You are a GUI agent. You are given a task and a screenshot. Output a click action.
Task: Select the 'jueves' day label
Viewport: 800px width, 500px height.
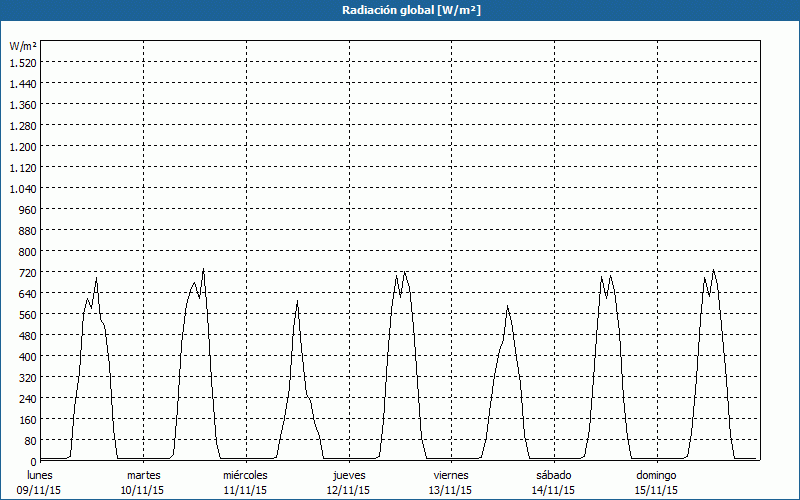(x=349, y=475)
